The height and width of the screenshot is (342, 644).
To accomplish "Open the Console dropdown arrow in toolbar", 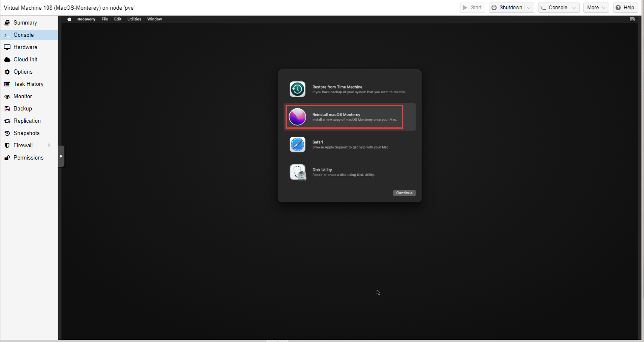I will pyautogui.click(x=574, y=8).
